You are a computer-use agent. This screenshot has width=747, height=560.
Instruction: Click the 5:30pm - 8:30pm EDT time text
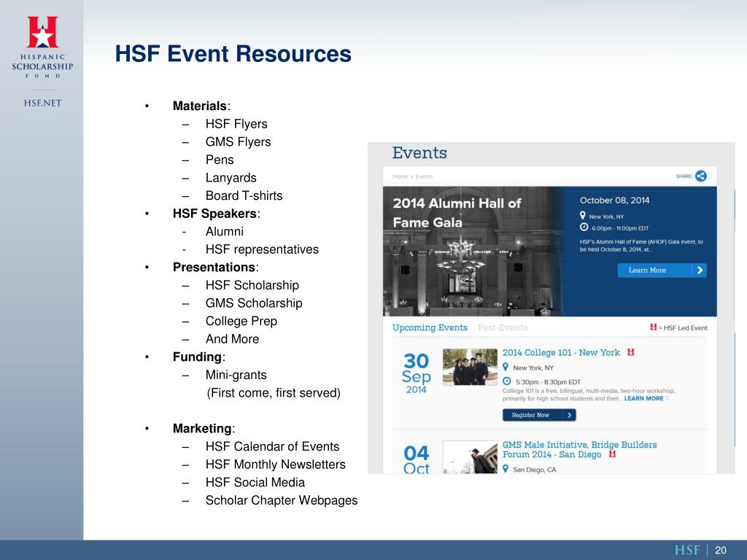[x=548, y=382]
